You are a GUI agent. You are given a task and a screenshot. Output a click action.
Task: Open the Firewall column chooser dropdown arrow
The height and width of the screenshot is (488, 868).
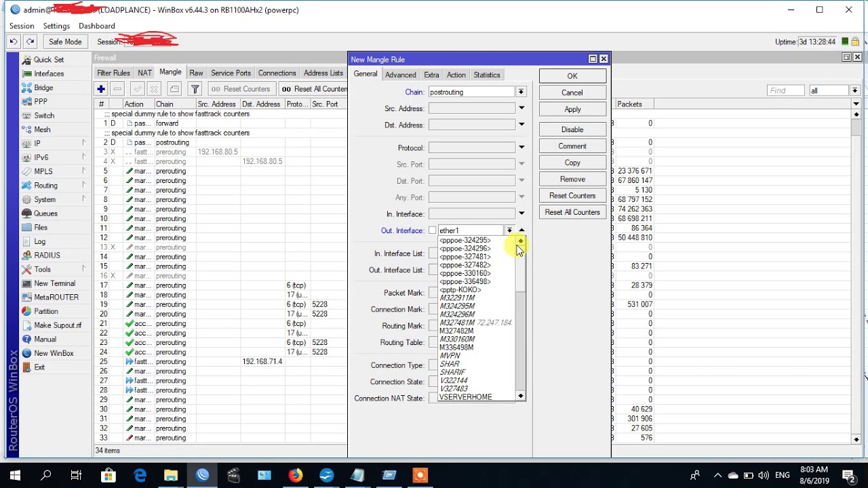click(856, 104)
